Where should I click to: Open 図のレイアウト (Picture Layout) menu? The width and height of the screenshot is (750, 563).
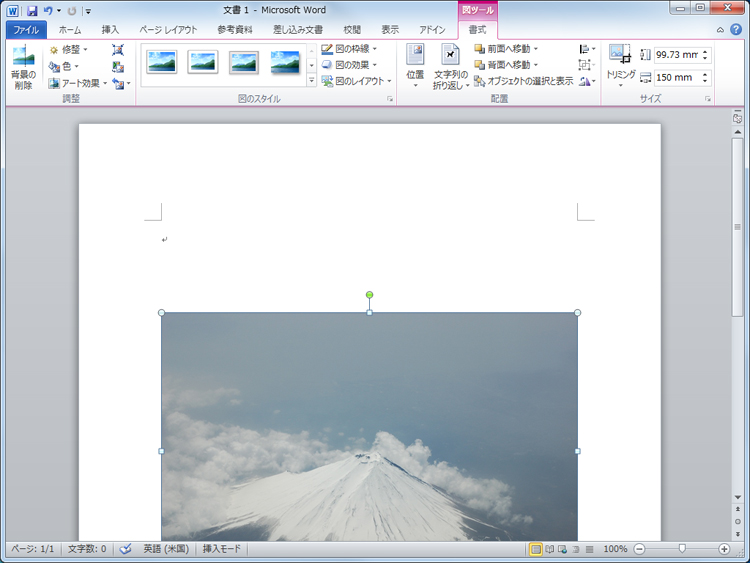(x=356, y=81)
